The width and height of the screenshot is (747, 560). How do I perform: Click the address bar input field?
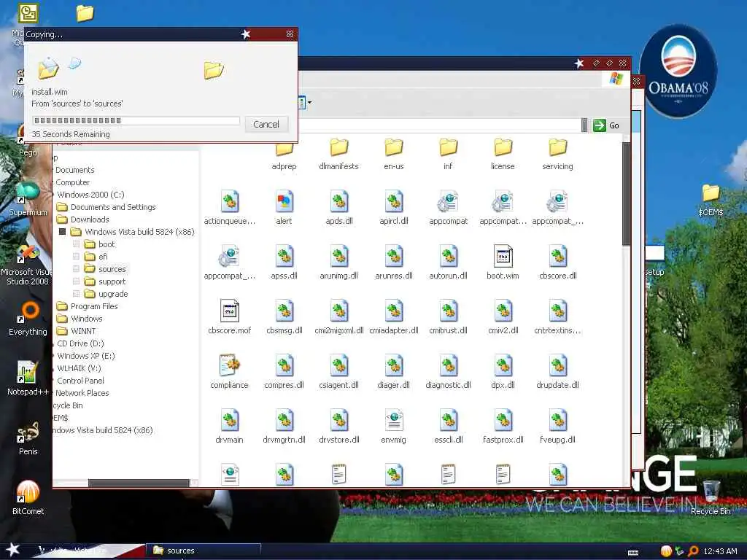441,125
